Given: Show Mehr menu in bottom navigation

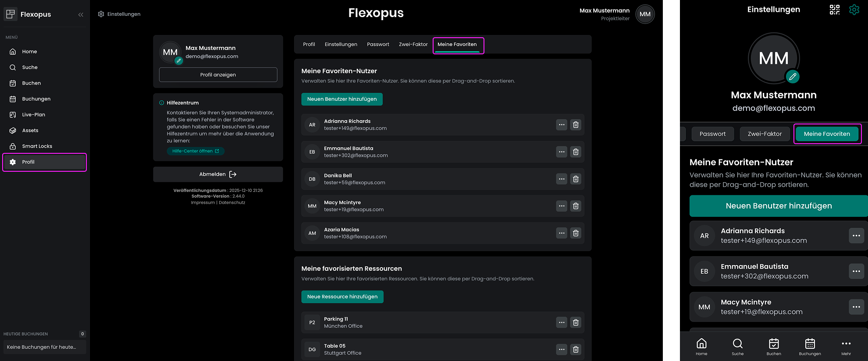Looking at the screenshot, I should click(x=846, y=347).
